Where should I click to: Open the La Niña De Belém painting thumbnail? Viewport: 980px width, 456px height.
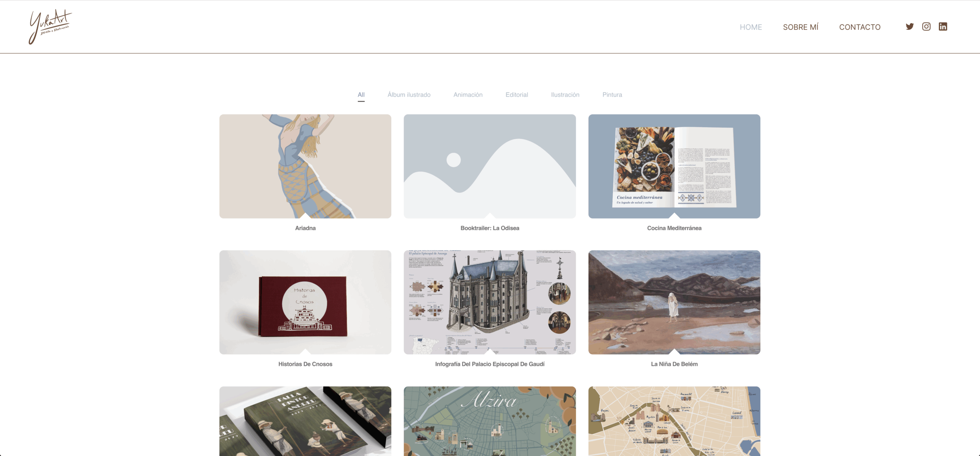(x=674, y=302)
